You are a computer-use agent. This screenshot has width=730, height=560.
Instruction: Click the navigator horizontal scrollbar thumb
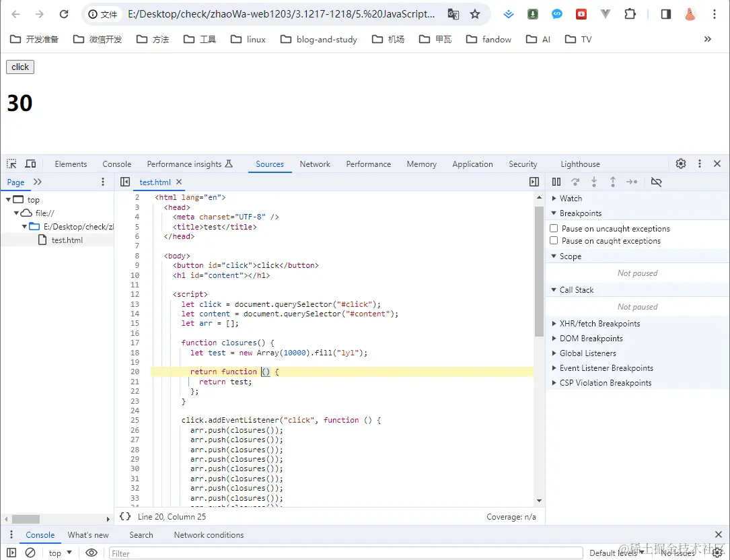point(26,518)
